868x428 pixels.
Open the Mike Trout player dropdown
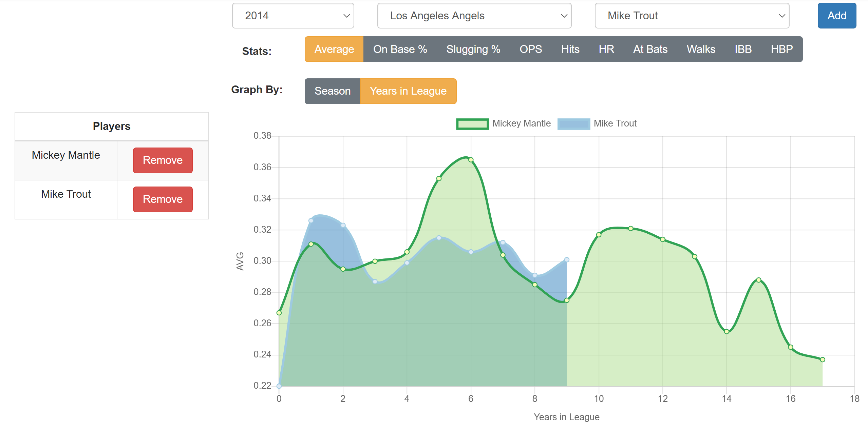(x=692, y=16)
